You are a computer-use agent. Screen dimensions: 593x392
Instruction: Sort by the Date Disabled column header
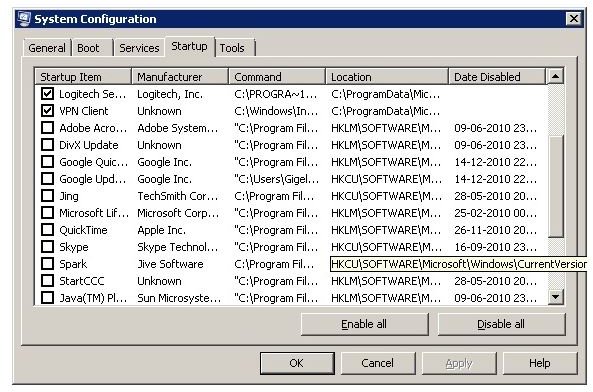tap(497, 77)
